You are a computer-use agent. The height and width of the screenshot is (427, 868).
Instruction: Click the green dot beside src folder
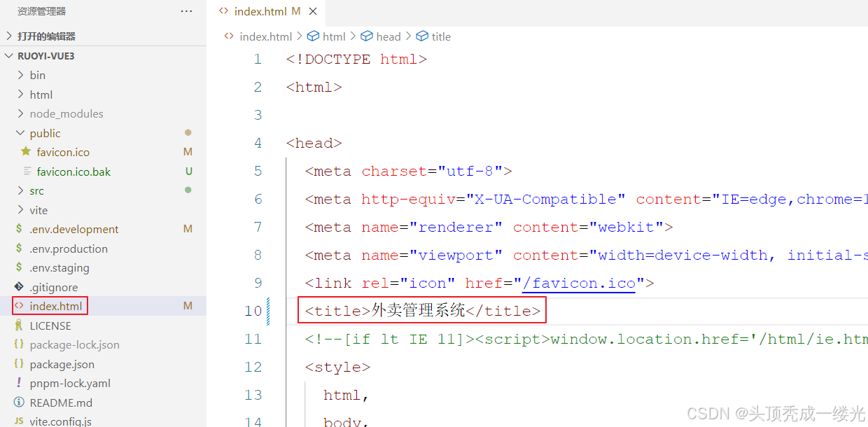[188, 190]
